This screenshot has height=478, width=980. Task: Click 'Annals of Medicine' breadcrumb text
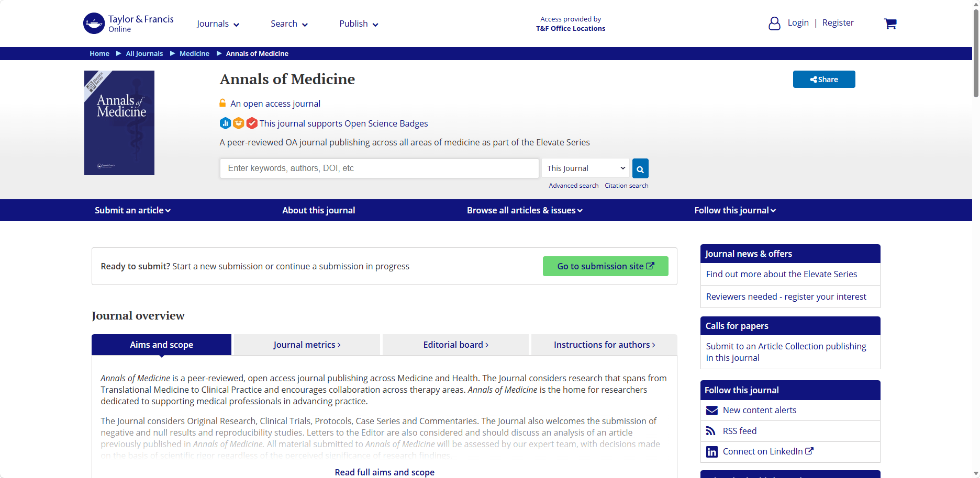tap(257, 53)
